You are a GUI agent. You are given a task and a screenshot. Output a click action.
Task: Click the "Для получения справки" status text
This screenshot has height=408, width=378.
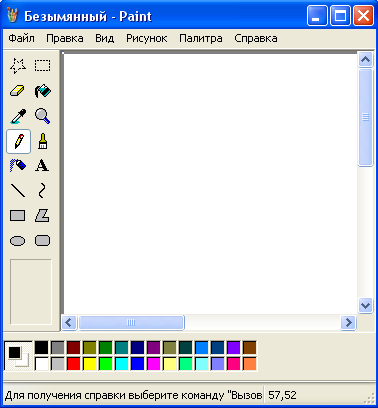[x=133, y=395]
